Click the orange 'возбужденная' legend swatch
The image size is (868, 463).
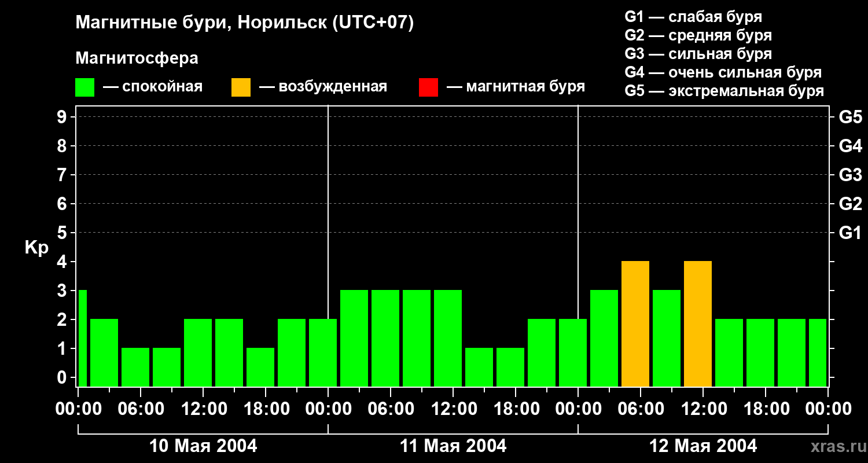click(x=241, y=87)
